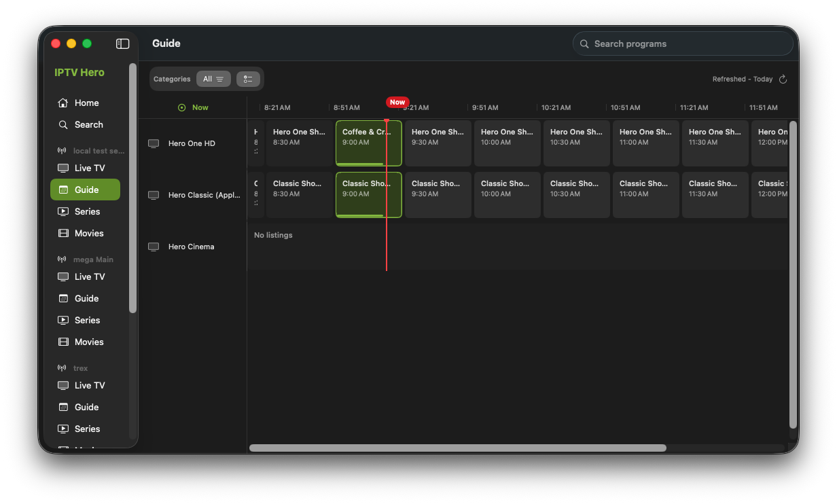Click the IPTV Hero app title
Screen dimensions: 837x504
pos(79,72)
